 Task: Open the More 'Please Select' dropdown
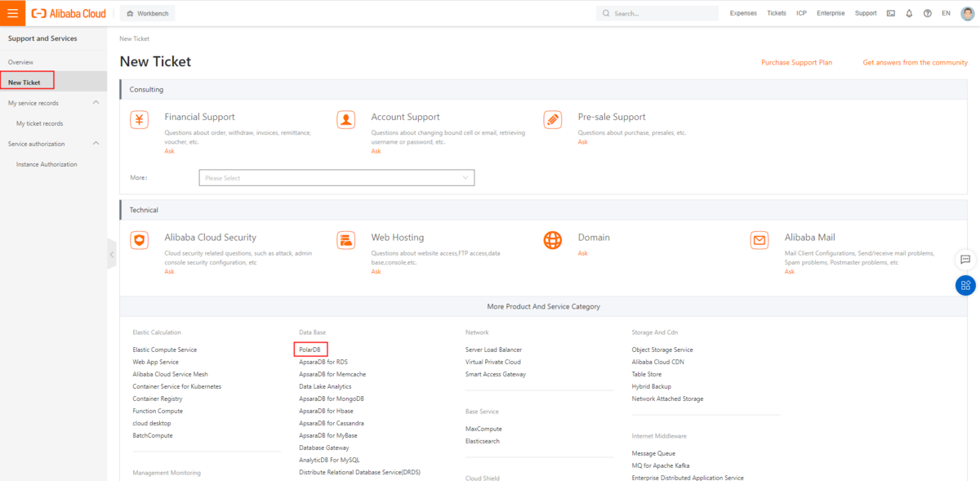point(336,178)
